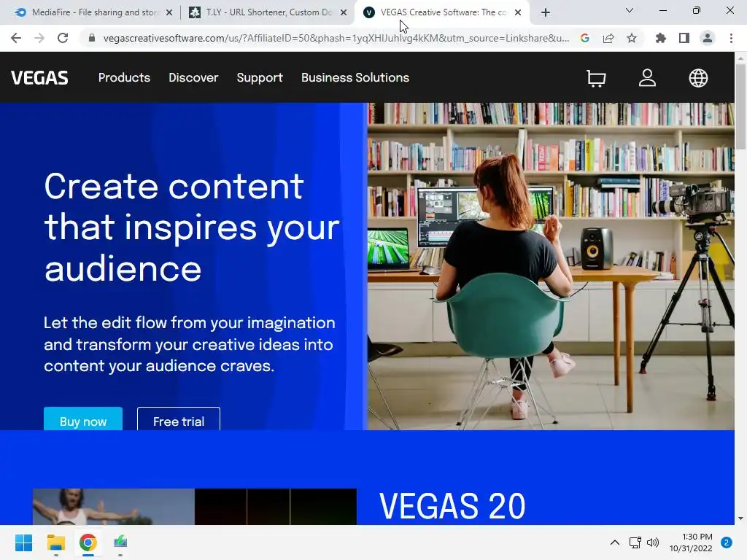Click the volume speaker tray icon
The width and height of the screenshot is (747, 560).
pos(653,542)
